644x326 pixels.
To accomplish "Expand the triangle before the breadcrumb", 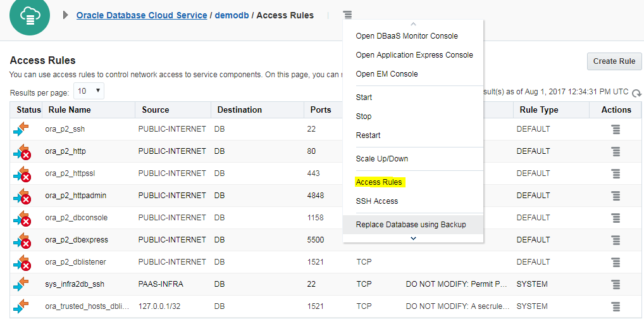I will [66, 15].
